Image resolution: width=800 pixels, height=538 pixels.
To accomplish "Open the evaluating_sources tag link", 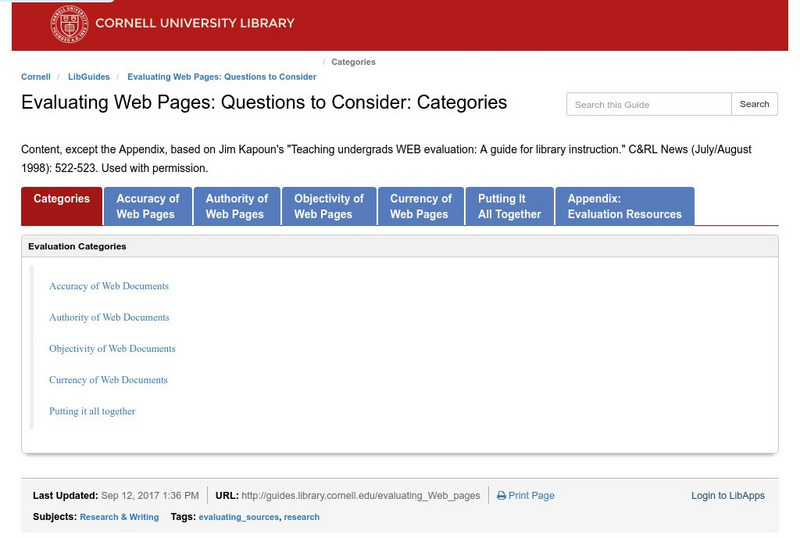I will [239, 517].
